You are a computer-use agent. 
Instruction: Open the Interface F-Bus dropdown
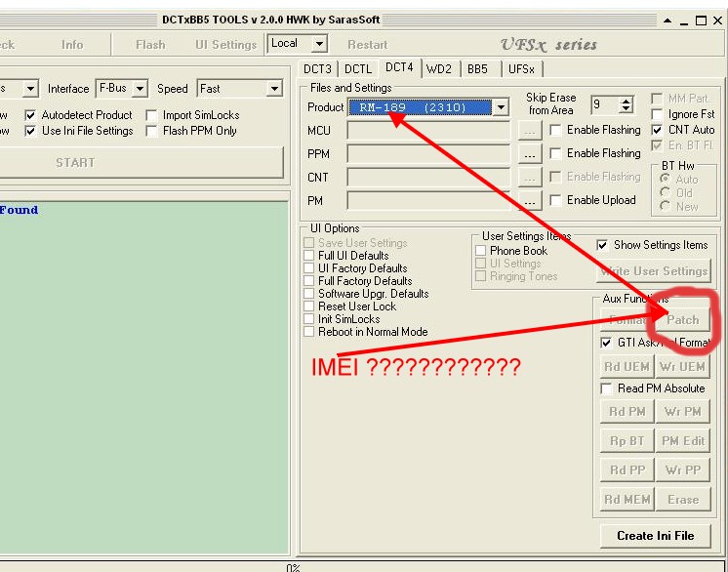(140, 88)
